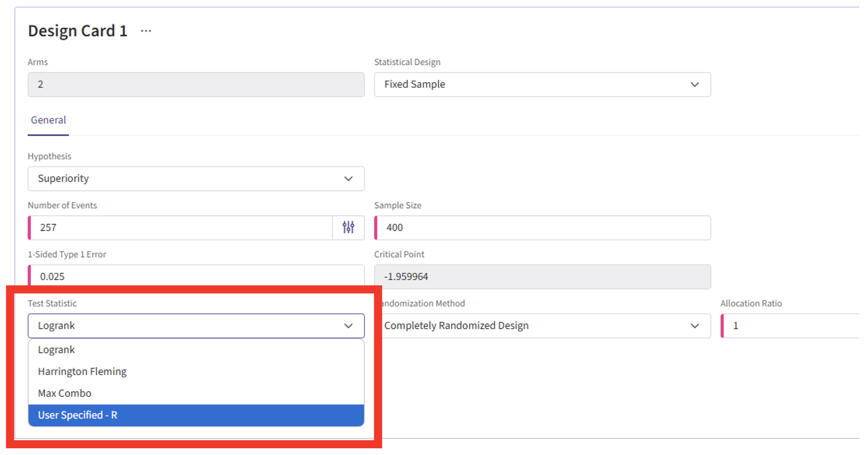This screenshot has height=455, width=868.
Task: Select Max Combo from the list
Action: point(65,393)
